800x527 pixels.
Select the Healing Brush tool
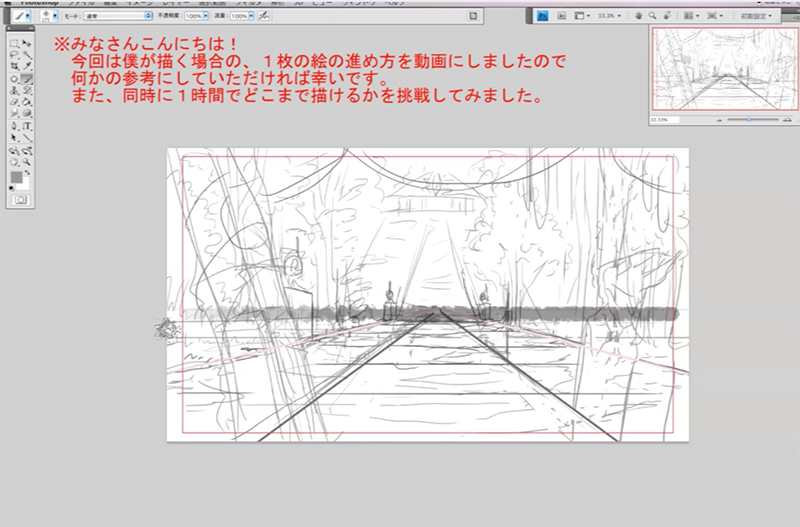click(x=14, y=79)
